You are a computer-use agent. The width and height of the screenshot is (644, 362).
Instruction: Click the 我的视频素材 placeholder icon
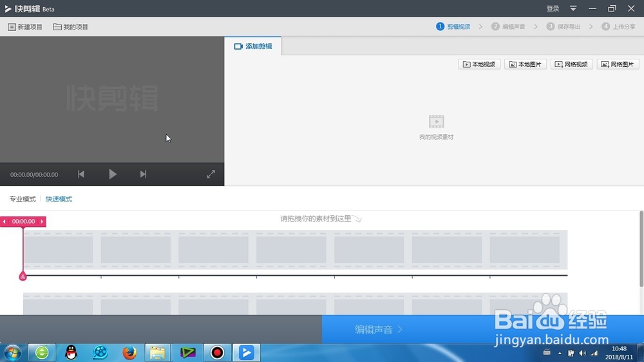(436, 122)
